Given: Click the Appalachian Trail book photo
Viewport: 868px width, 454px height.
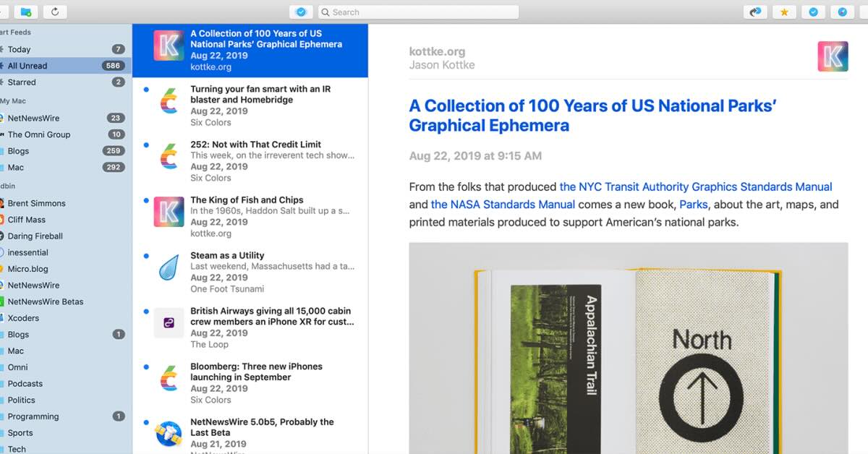Looking at the screenshot, I should click(628, 348).
